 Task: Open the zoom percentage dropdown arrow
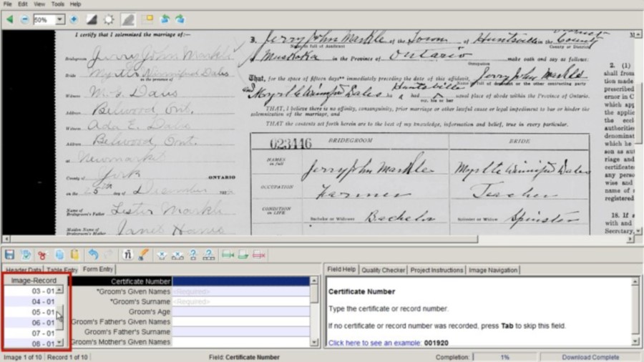[x=60, y=19]
